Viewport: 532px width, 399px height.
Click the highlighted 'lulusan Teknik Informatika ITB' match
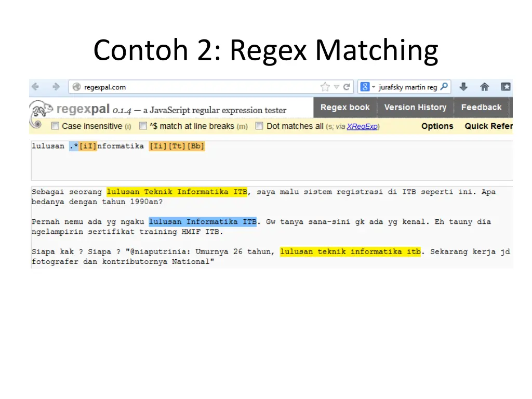tap(177, 192)
